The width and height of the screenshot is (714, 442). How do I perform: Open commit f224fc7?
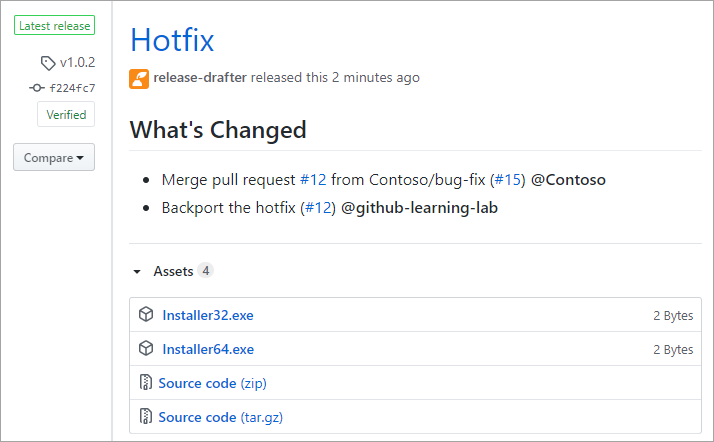point(72,88)
